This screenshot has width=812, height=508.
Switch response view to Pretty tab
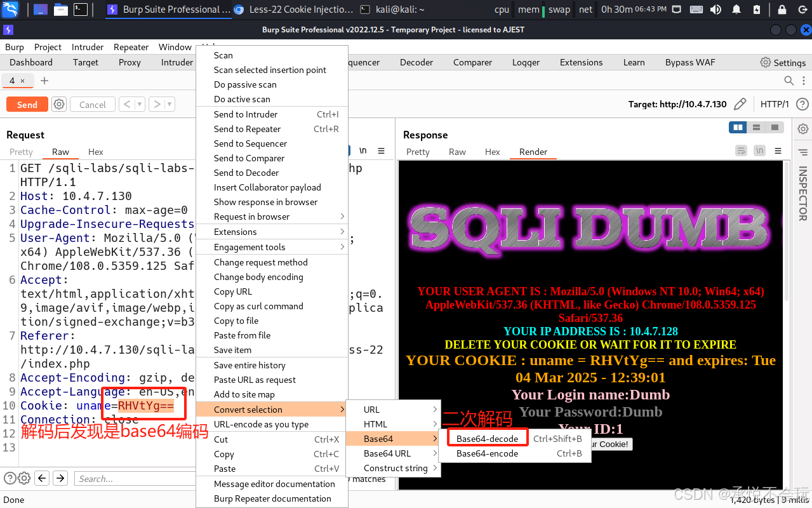pos(418,152)
